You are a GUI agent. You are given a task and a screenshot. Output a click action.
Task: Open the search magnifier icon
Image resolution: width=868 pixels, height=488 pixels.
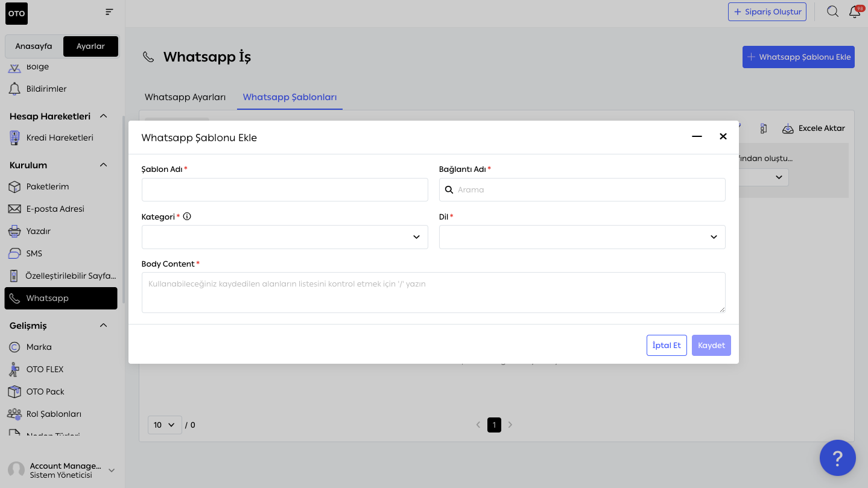pyautogui.click(x=832, y=11)
